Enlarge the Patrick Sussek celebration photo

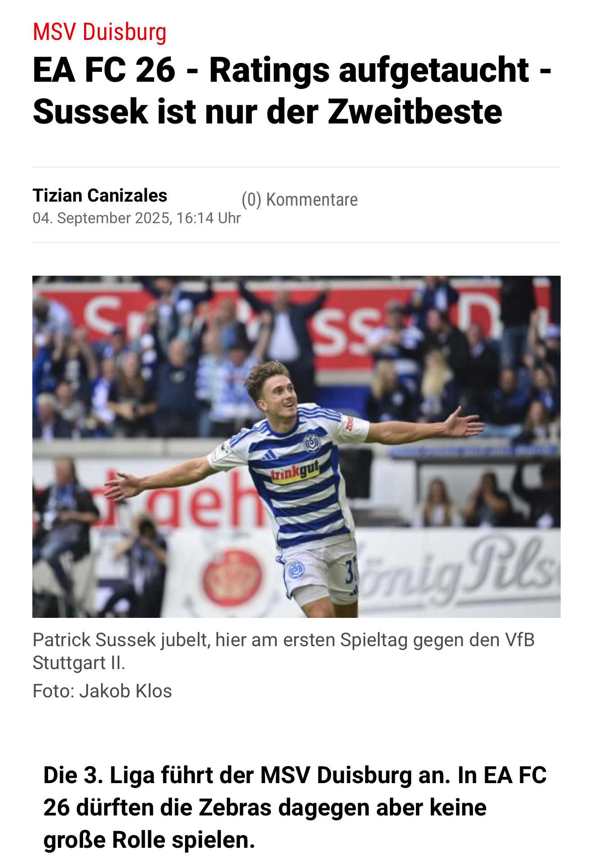(x=296, y=447)
